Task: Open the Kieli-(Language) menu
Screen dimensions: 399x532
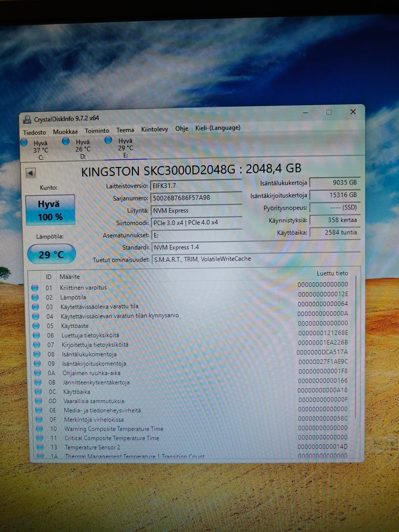Action: pos(218,128)
